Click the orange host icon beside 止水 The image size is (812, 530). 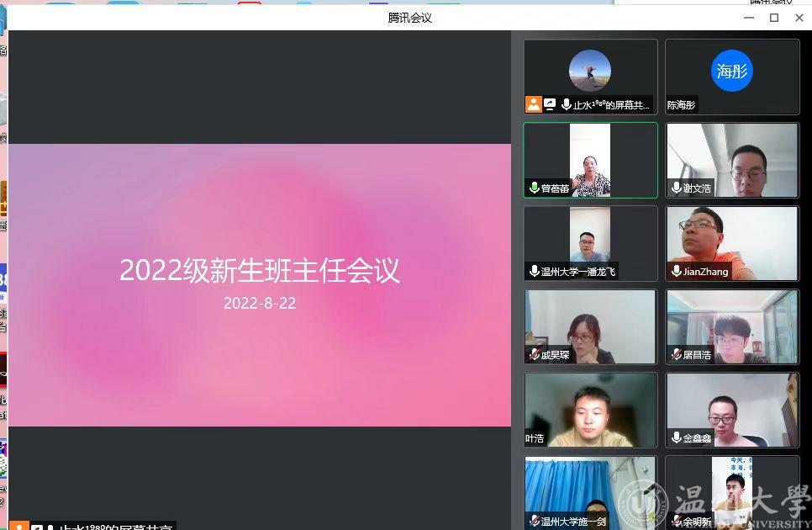tap(533, 104)
